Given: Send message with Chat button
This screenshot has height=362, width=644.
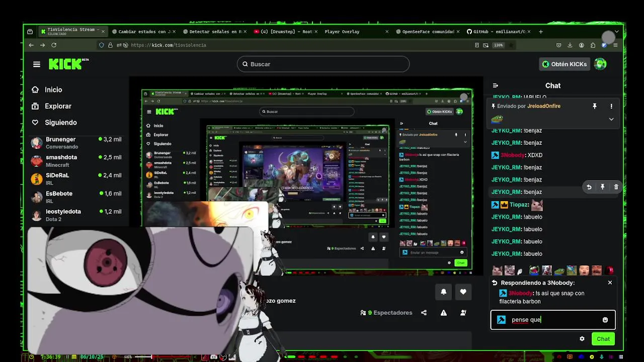Looking at the screenshot, I should [x=603, y=339].
